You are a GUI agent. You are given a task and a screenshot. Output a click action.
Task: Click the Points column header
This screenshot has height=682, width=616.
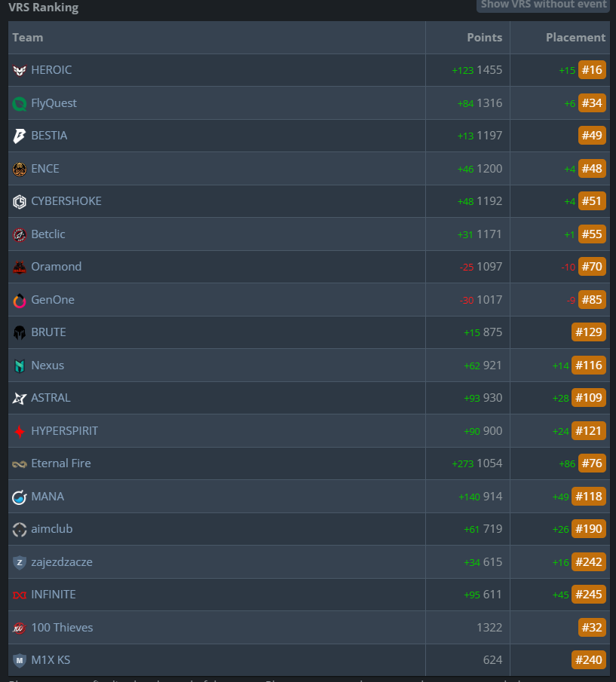pyautogui.click(x=484, y=38)
